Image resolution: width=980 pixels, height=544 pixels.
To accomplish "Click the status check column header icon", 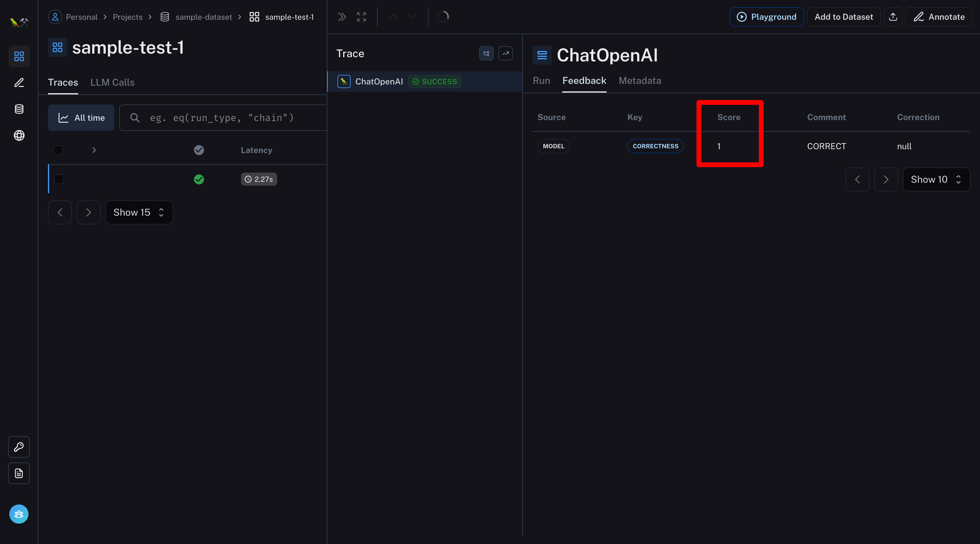I will [x=199, y=150].
